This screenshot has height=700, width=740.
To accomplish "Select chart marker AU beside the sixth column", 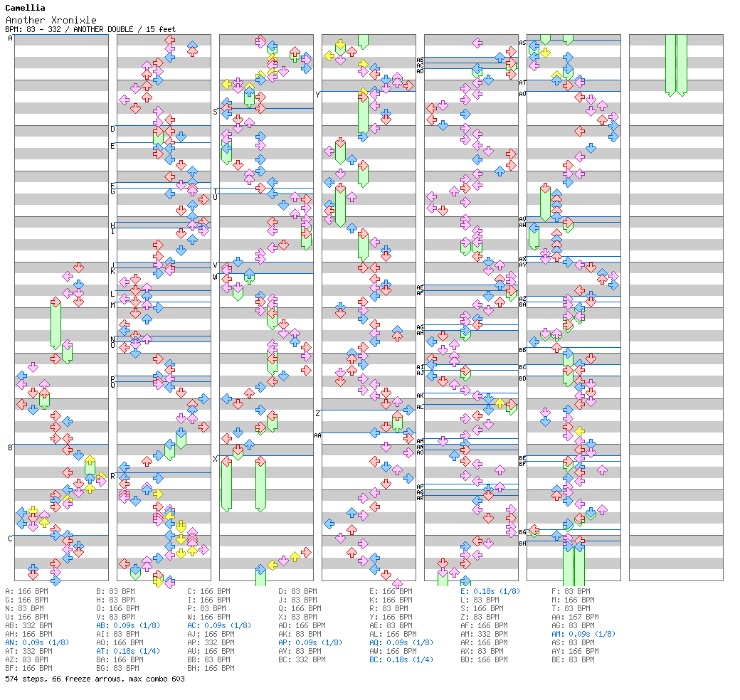I will [x=522, y=94].
